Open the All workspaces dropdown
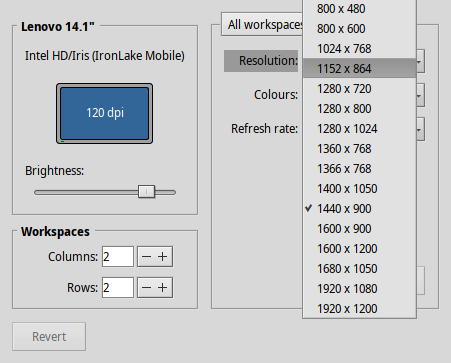 point(262,24)
